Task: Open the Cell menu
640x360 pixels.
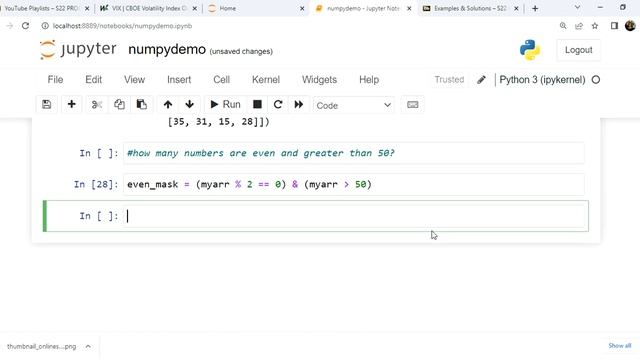Action: 221,80
